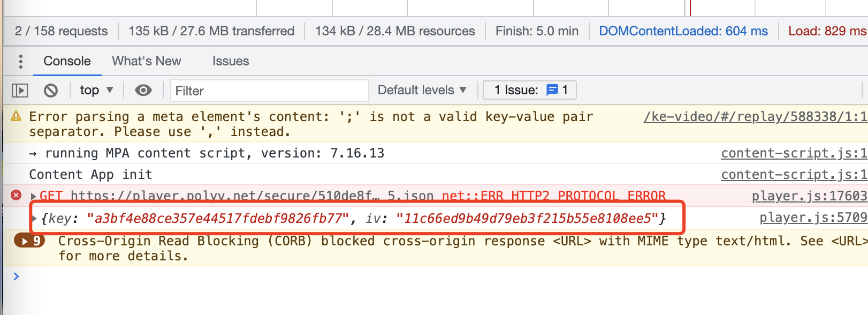Clear the console messages

51,90
